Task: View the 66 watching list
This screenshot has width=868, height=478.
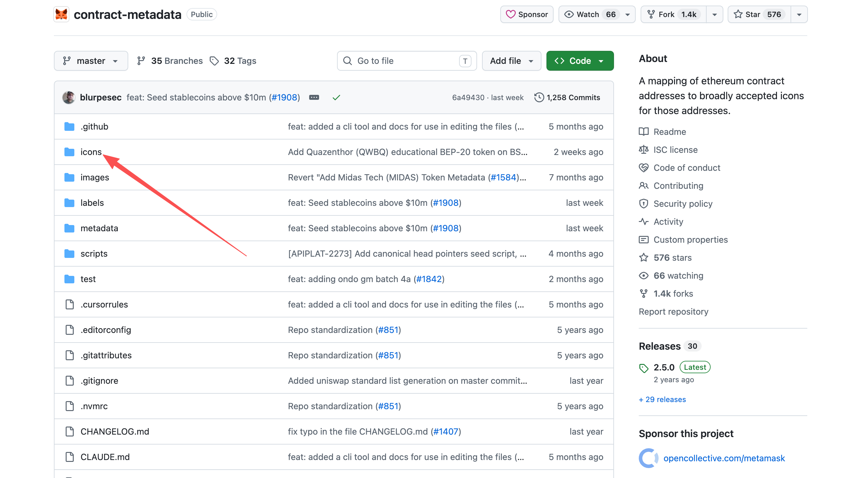Action: click(x=678, y=275)
